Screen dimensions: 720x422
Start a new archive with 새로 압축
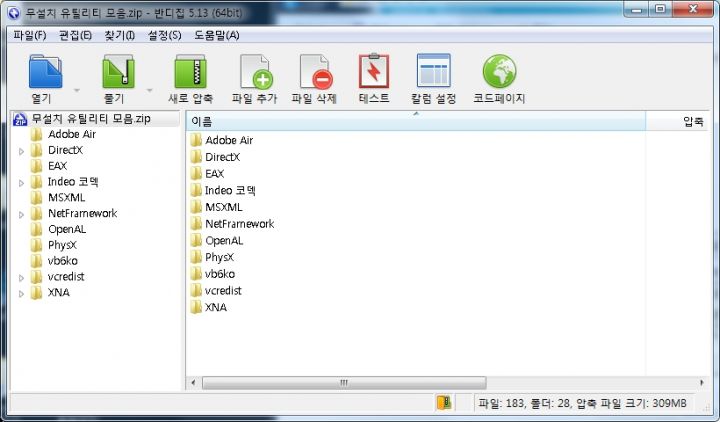(190, 73)
